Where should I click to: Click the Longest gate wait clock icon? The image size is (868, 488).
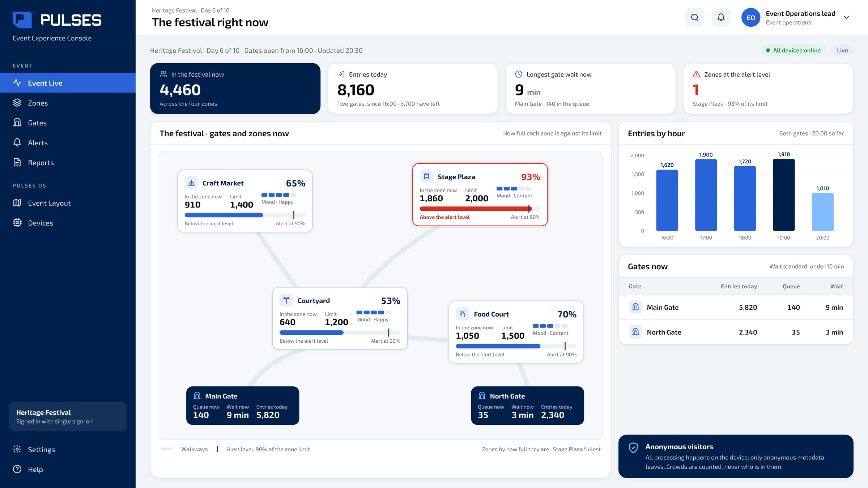[519, 74]
